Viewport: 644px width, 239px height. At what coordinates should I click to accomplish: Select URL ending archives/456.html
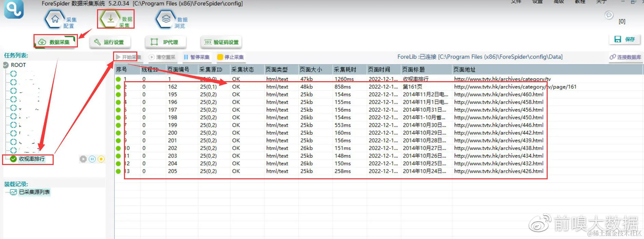[498, 110]
